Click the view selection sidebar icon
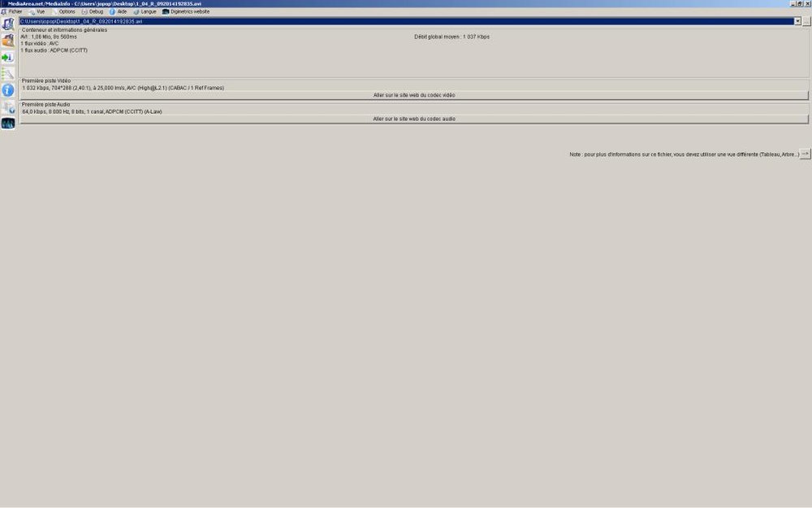Image resolution: width=812 pixels, height=508 pixels. pos(8,74)
